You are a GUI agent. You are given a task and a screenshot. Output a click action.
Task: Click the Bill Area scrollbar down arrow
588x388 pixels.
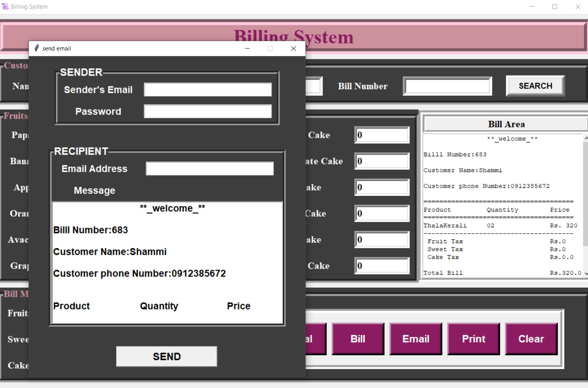[586, 274]
